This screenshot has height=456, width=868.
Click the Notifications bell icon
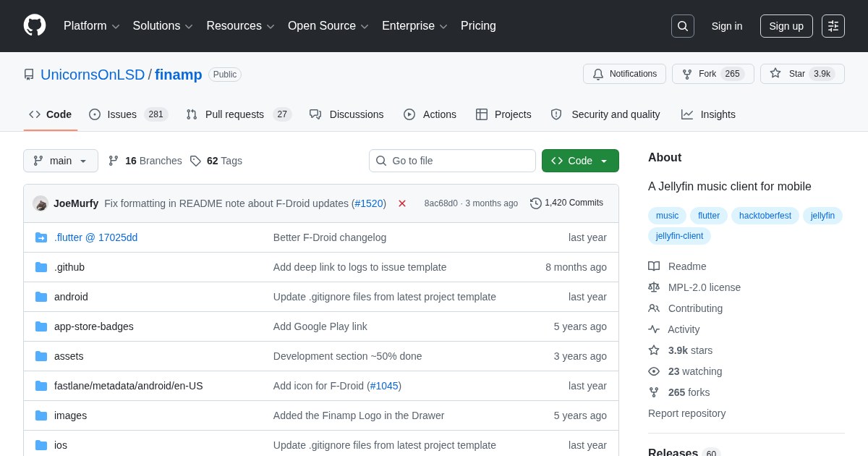[x=598, y=74]
